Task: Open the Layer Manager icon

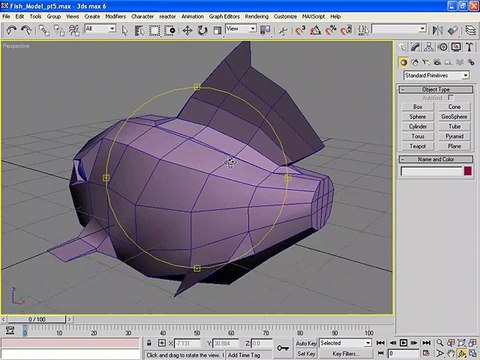Action: [x=470, y=30]
